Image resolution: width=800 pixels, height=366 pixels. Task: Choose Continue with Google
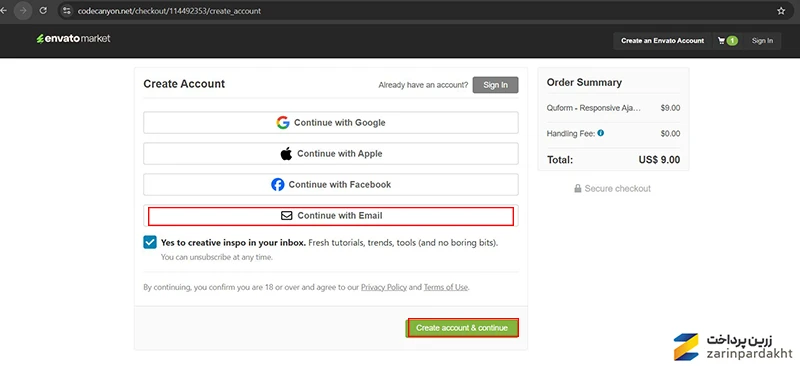pyautogui.click(x=331, y=123)
